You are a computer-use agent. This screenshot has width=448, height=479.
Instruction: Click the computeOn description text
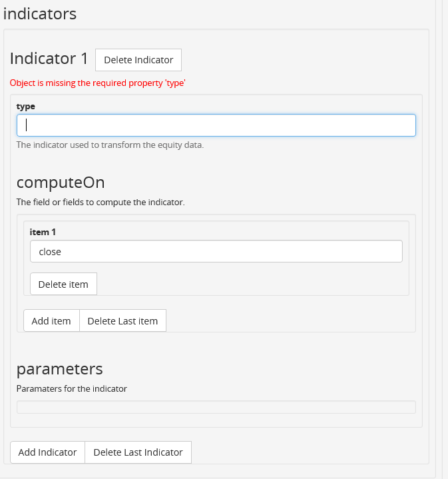pyautogui.click(x=101, y=203)
